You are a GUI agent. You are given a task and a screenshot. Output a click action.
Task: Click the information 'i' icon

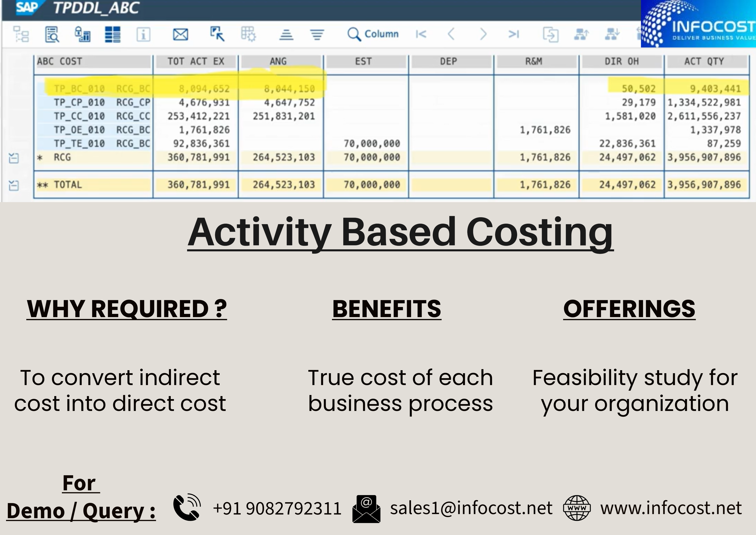143,34
